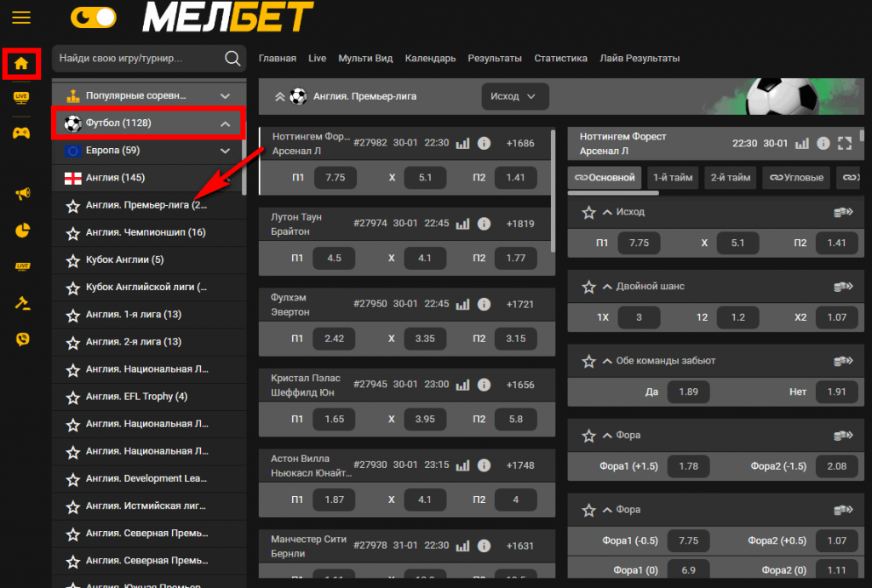
Task: Open the auction hammer sidebar icon
Action: pos(22,303)
